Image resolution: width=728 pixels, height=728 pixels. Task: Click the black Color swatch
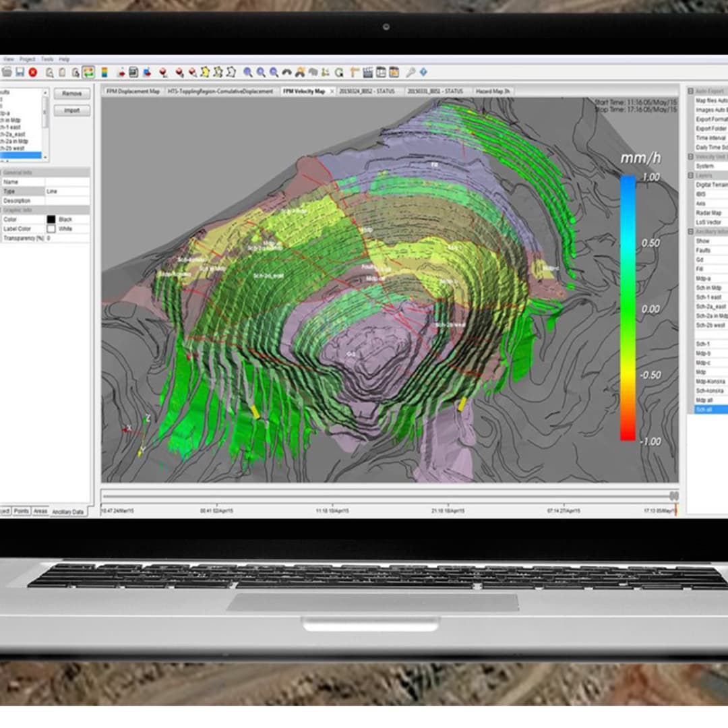(x=51, y=219)
